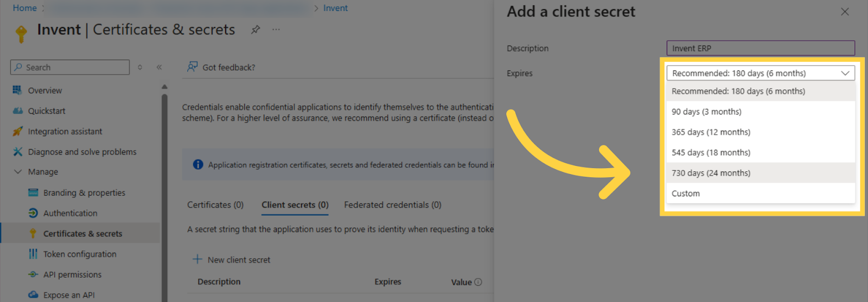Close the Add a client secret panel

[845, 11]
